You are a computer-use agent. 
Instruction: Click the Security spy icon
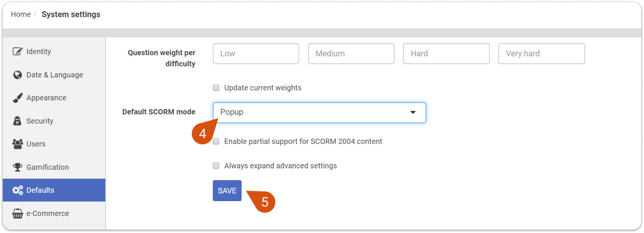(17, 121)
